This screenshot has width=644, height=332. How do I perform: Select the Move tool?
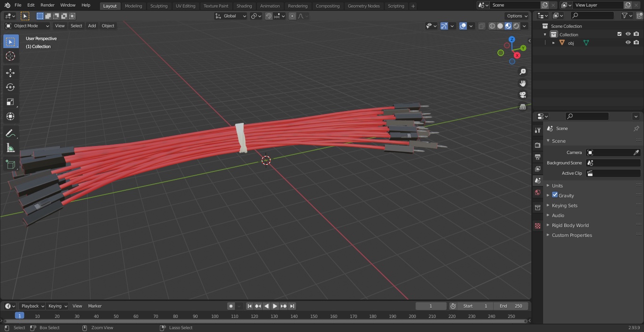click(x=10, y=73)
